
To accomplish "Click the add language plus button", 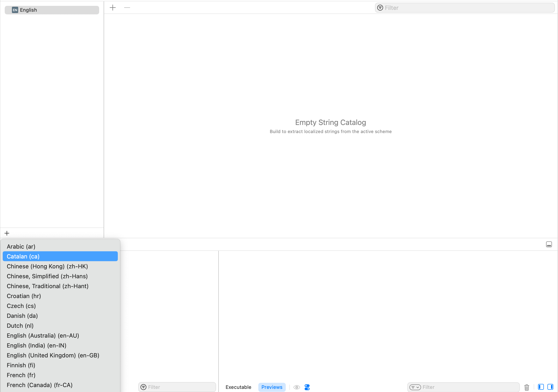I will [7, 233].
